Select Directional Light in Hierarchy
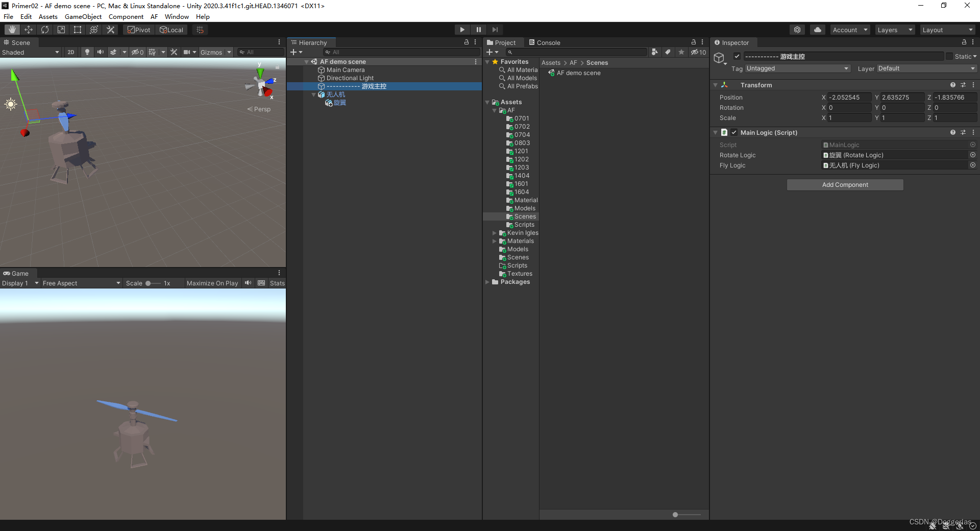Screen dimensions: 980x531 pyautogui.click(x=350, y=78)
